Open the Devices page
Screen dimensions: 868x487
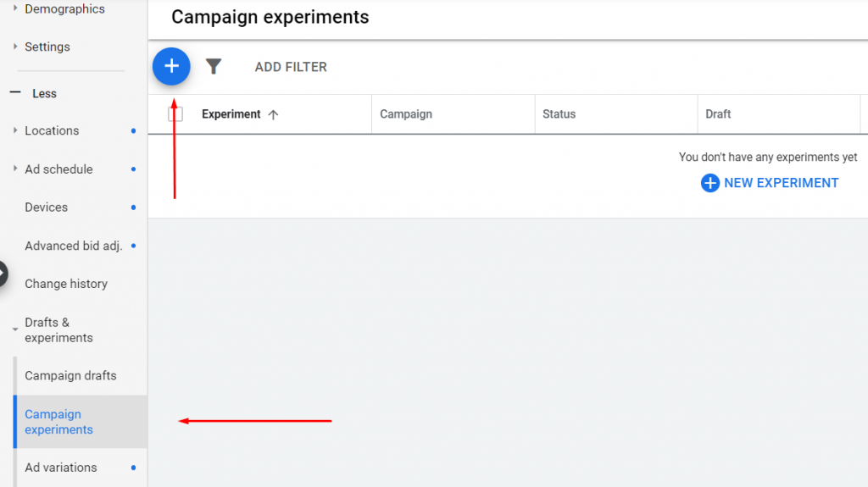(47, 208)
